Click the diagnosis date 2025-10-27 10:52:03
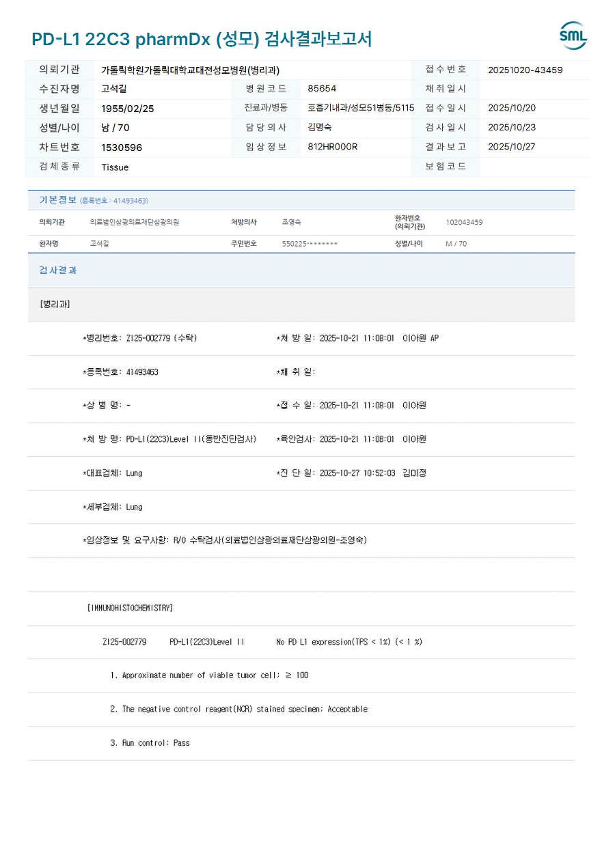The width and height of the screenshot is (615, 868). tap(357, 473)
